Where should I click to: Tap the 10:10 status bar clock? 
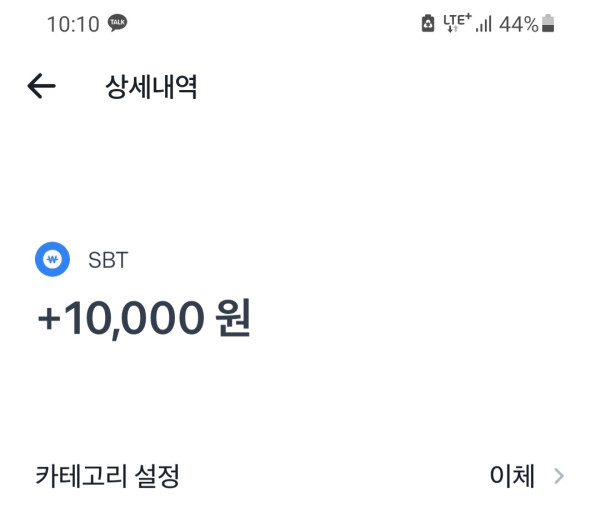click(73, 24)
